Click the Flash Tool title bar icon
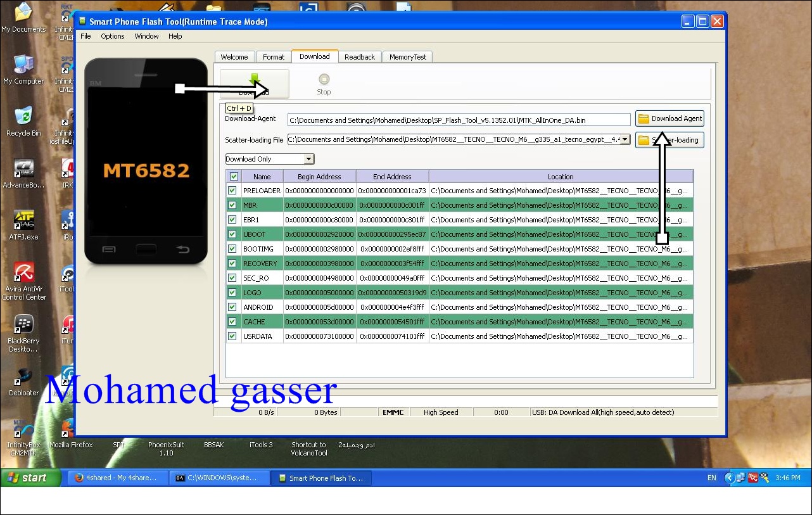Screen dimensions: 812x515 (82, 21)
